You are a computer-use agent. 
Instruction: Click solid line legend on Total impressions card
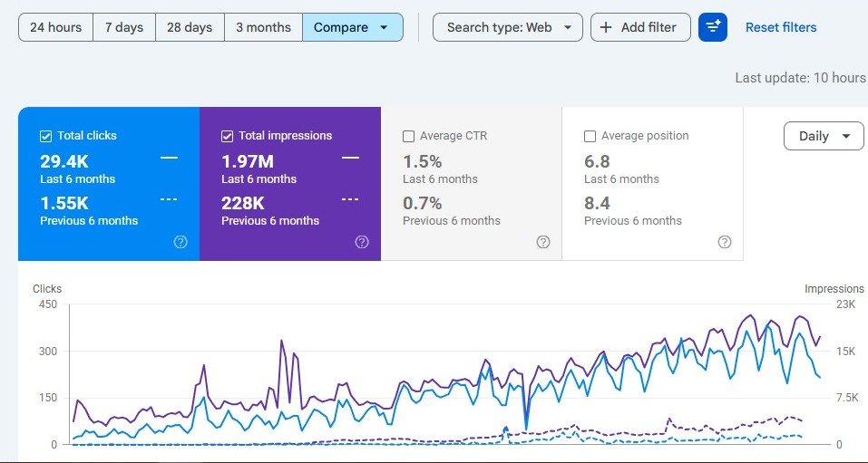[350, 158]
